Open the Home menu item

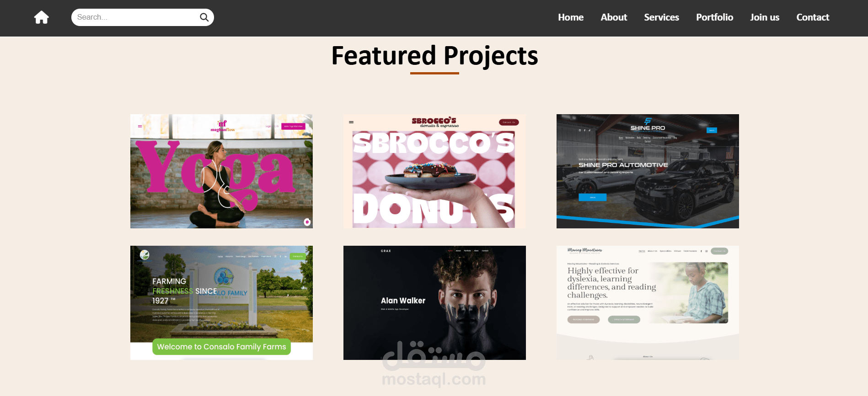(x=570, y=17)
